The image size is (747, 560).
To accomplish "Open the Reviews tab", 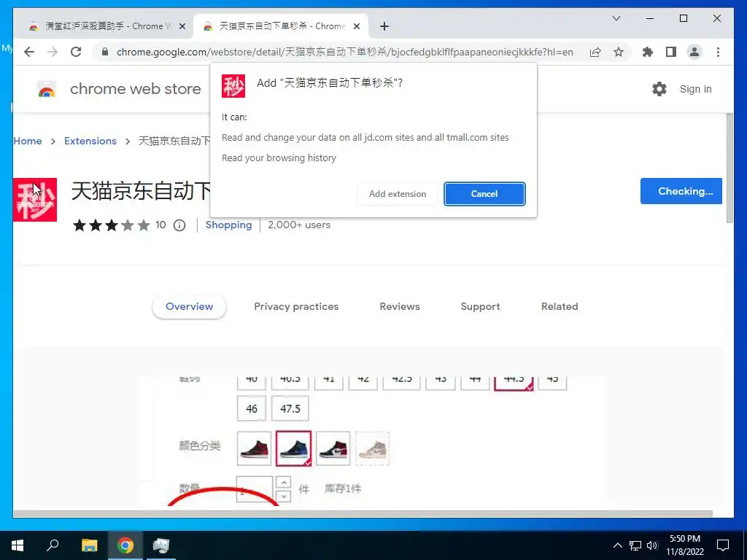I will point(400,307).
